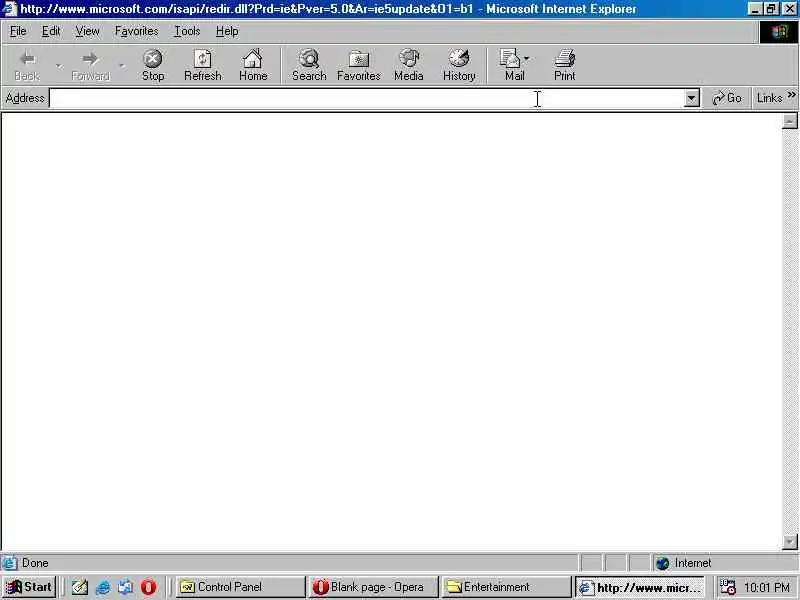Screen dimensions: 800x600
Task: Expand the Mail button dropdown arrow
Action: point(528,59)
